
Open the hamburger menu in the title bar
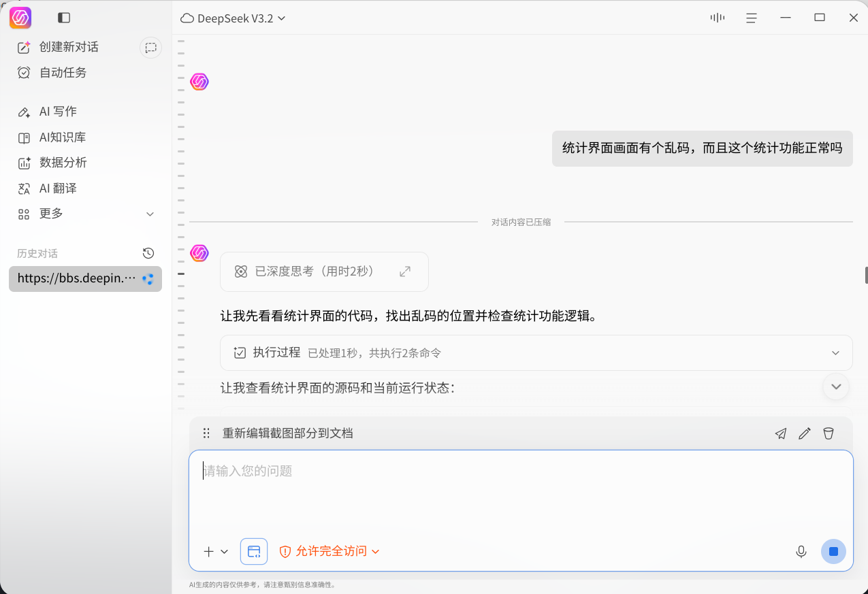752,18
